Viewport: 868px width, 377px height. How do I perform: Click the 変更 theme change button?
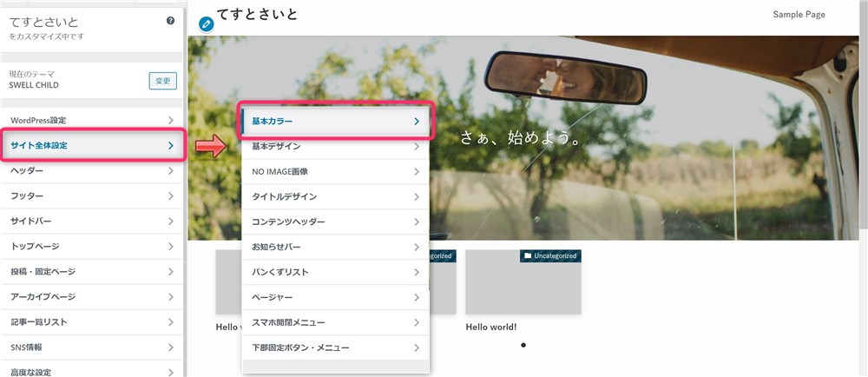point(163,81)
